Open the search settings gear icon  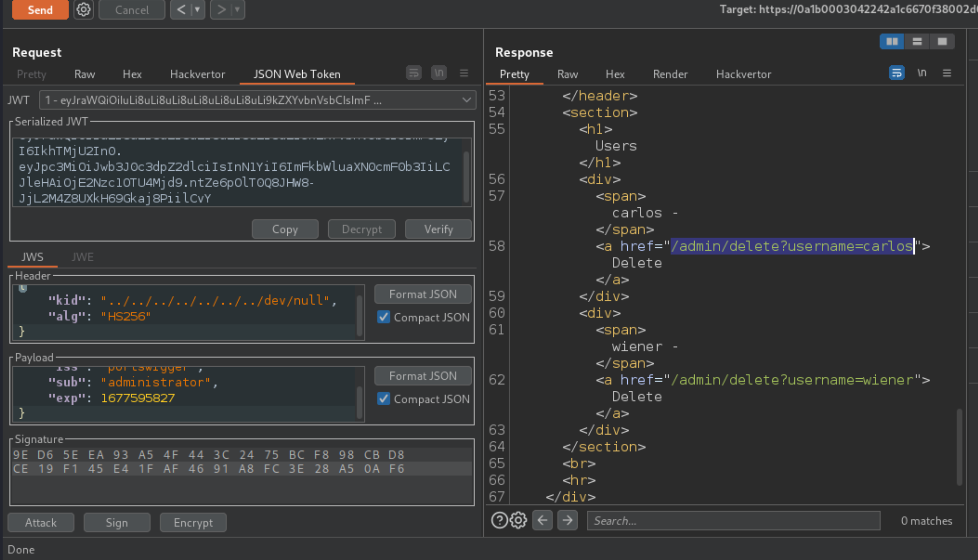(519, 521)
